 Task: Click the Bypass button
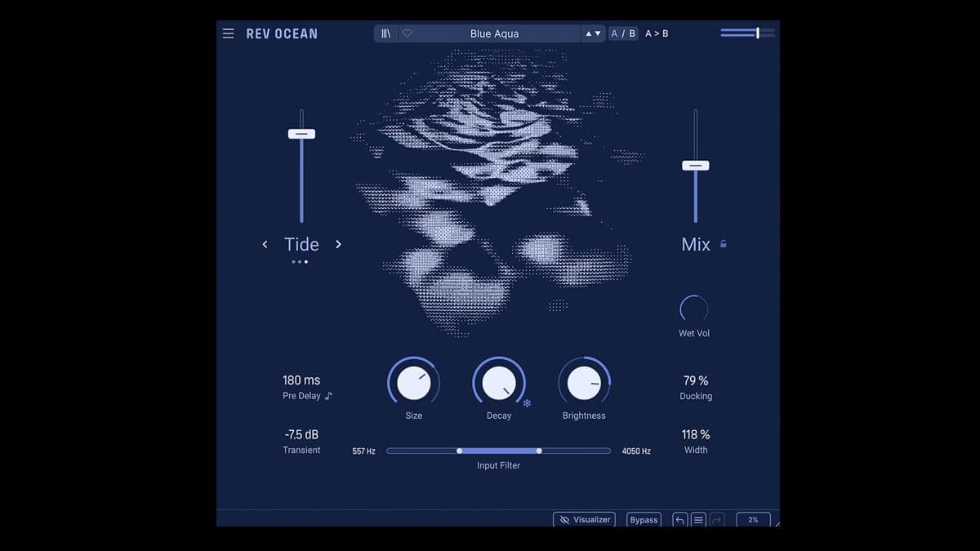point(644,519)
